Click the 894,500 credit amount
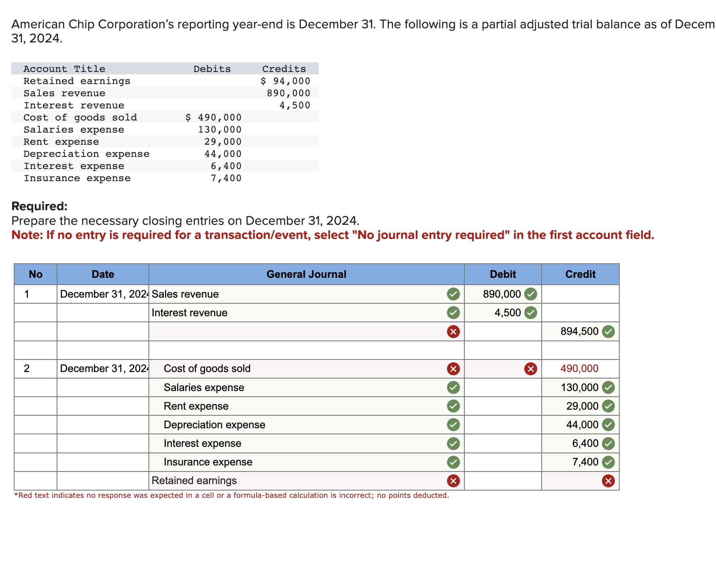 click(579, 332)
